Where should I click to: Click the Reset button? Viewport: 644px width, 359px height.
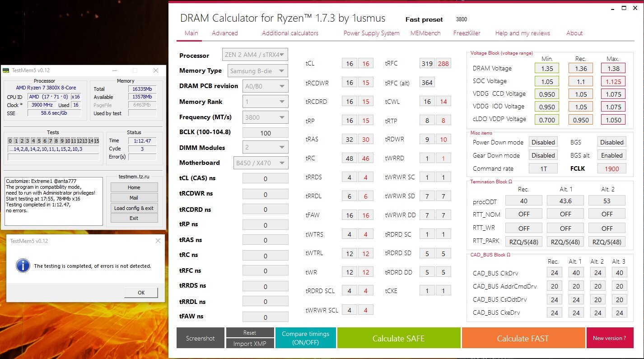pos(250,332)
